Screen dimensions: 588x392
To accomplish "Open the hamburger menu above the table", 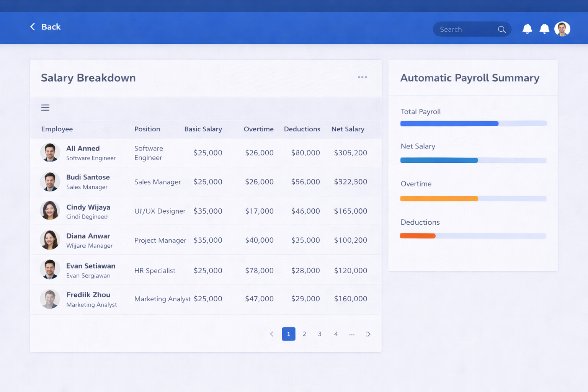I will coord(45,108).
